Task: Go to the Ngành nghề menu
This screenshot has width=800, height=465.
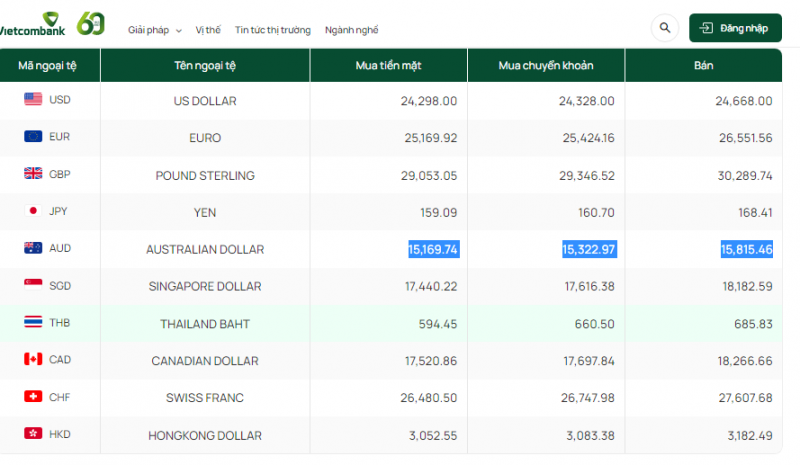Action: tap(352, 30)
